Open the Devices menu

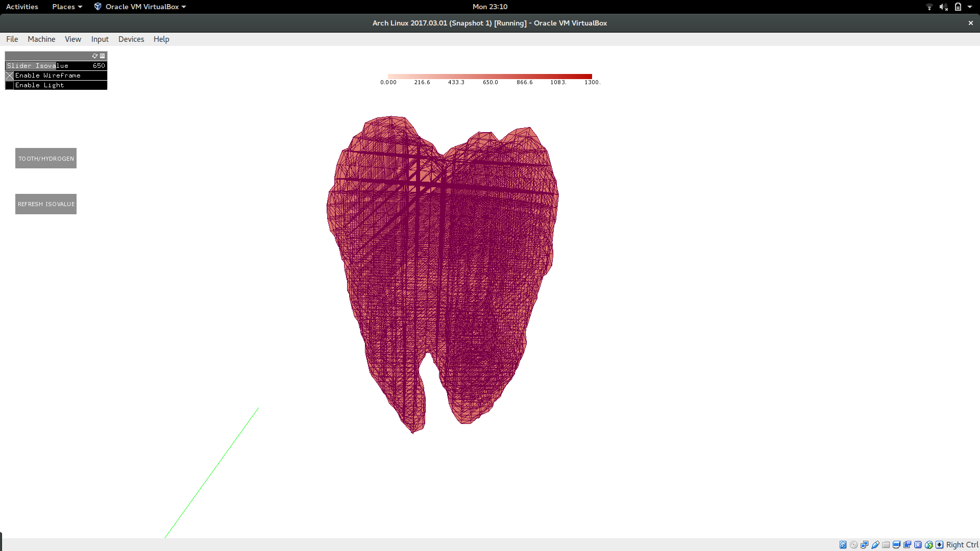(131, 39)
